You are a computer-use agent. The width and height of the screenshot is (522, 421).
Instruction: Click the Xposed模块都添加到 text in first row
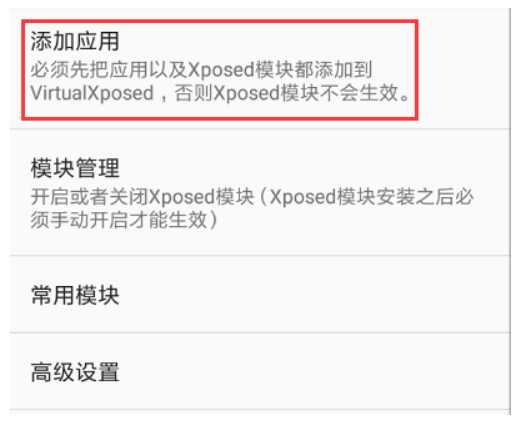coord(280,70)
